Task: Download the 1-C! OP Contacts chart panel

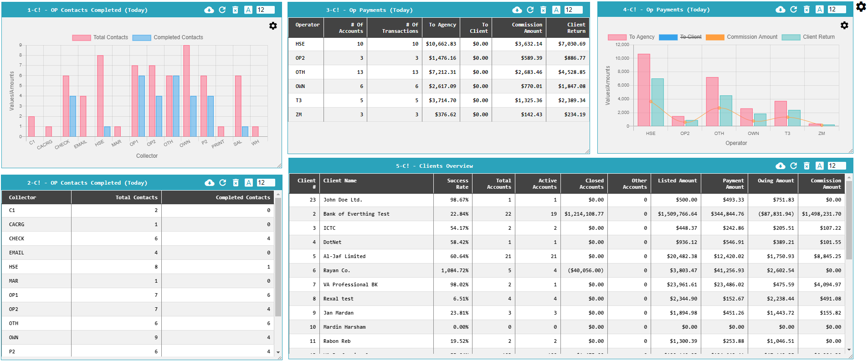Action: pyautogui.click(x=209, y=10)
